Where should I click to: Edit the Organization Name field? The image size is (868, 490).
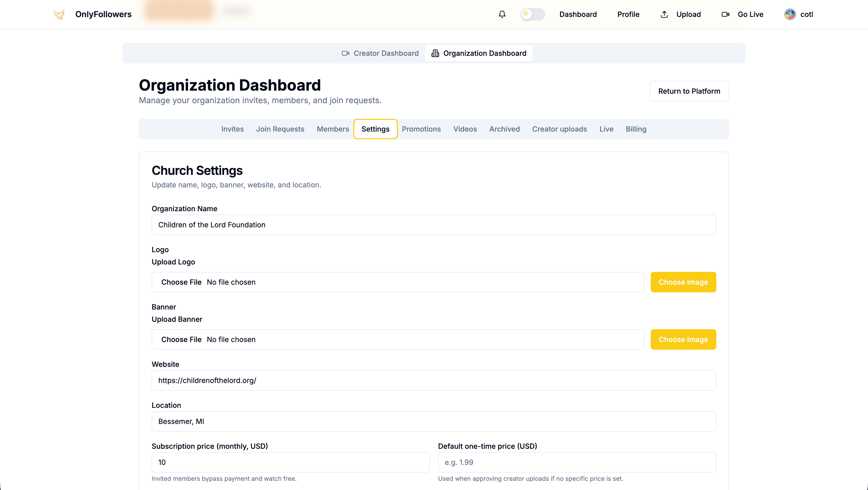(434, 225)
